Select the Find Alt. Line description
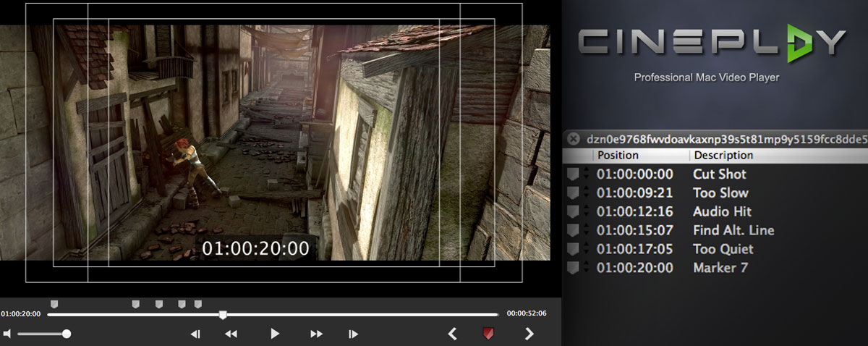This screenshot has height=346, width=868. point(733,231)
